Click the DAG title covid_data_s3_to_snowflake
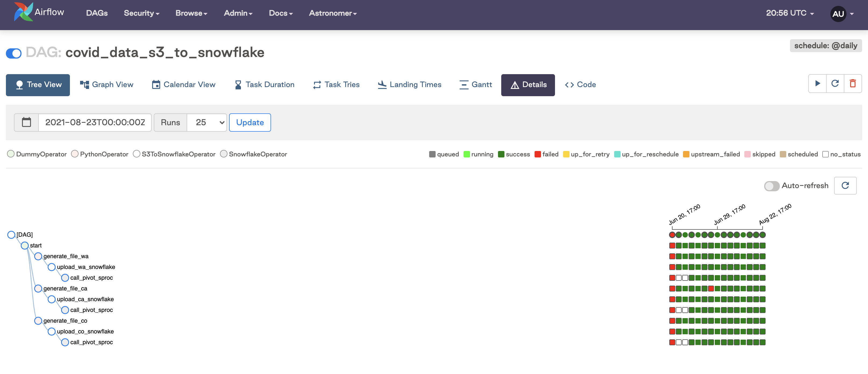This screenshot has width=868, height=374. pyautogui.click(x=165, y=52)
